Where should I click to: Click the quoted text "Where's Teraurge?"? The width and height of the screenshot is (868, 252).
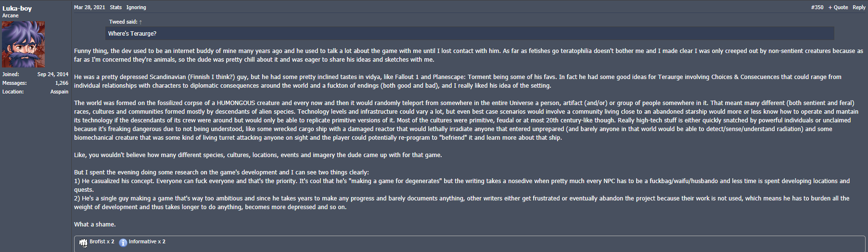tap(132, 34)
